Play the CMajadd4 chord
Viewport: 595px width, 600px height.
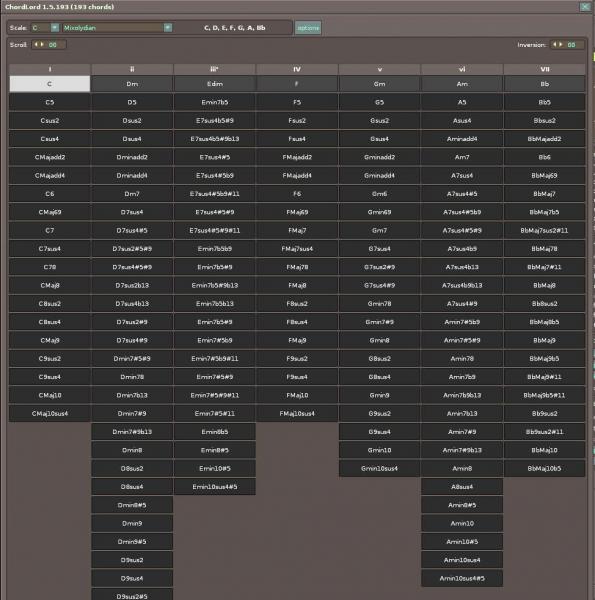pyautogui.click(x=50, y=176)
